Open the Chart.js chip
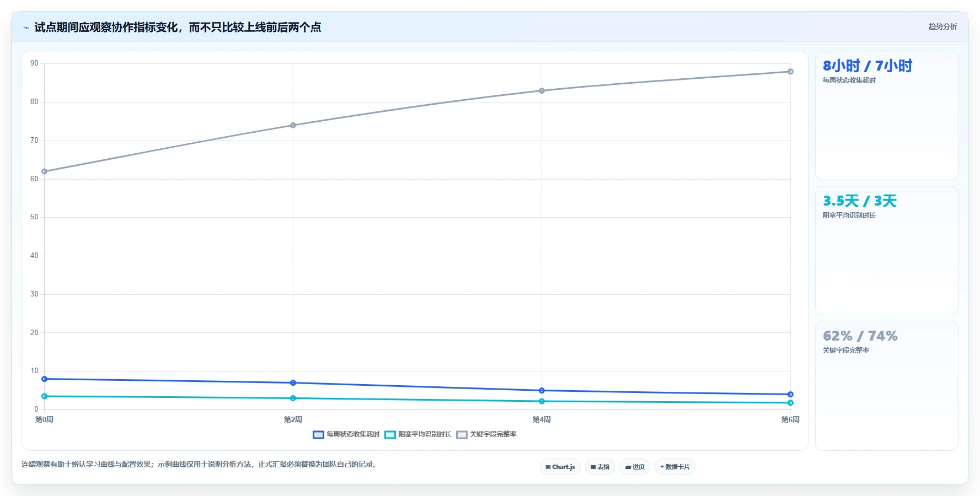This screenshot has width=980, height=496. pos(560,467)
